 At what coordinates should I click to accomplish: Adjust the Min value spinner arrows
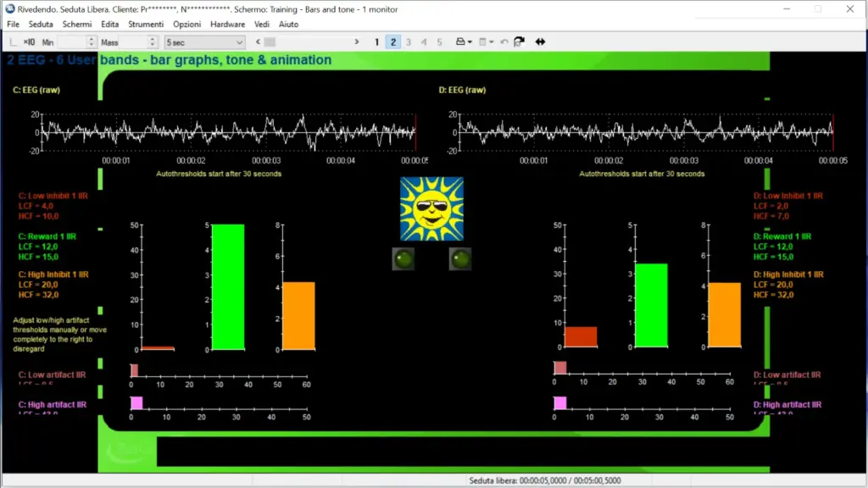point(92,42)
